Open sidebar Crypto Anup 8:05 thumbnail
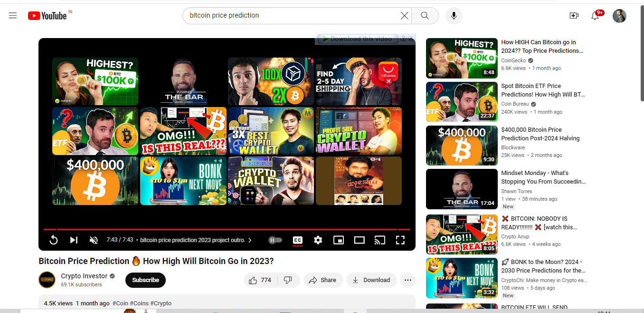 tap(462, 235)
